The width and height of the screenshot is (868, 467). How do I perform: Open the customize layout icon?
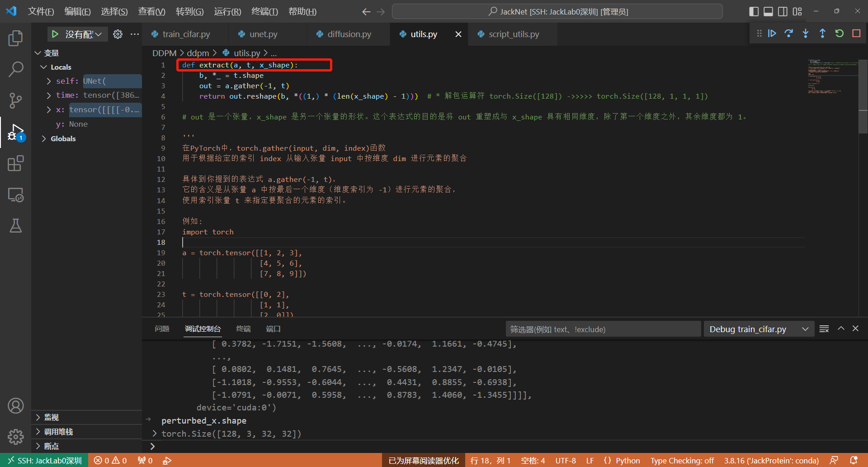[x=797, y=11]
